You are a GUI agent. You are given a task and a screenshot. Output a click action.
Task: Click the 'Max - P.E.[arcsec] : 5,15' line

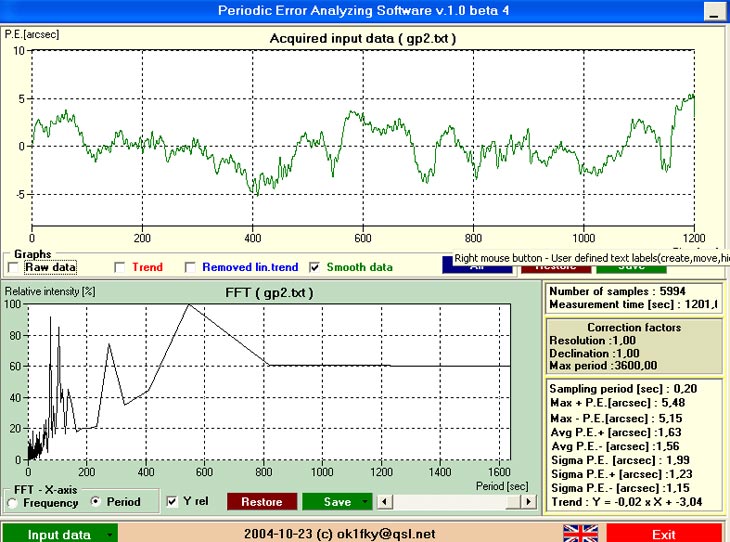pyautogui.click(x=616, y=418)
